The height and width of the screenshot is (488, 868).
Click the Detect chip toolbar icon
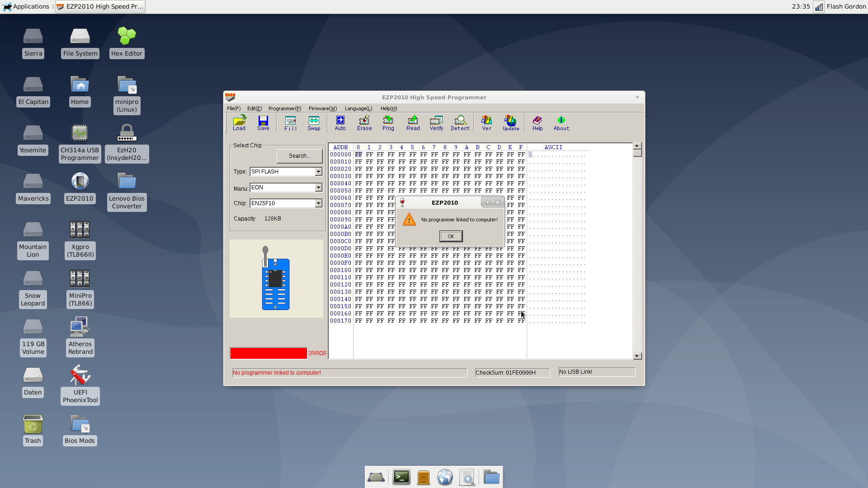point(460,122)
